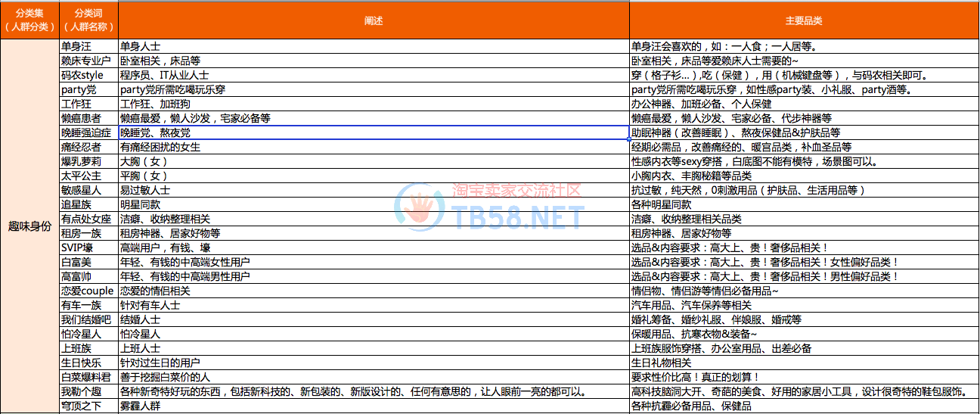Image resolution: width=980 pixels, height=414 pixels.
Task: Select the 恋爱couple cell
Action: 87,291
